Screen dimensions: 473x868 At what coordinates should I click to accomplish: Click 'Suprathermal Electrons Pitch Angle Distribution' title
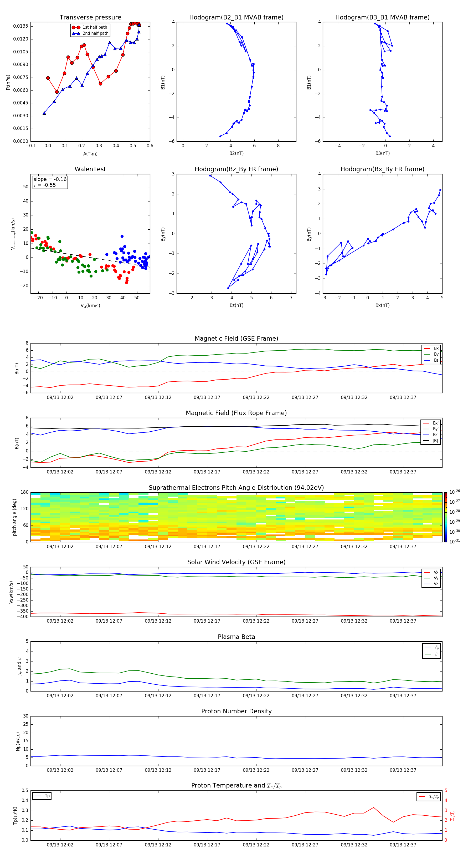236,488
